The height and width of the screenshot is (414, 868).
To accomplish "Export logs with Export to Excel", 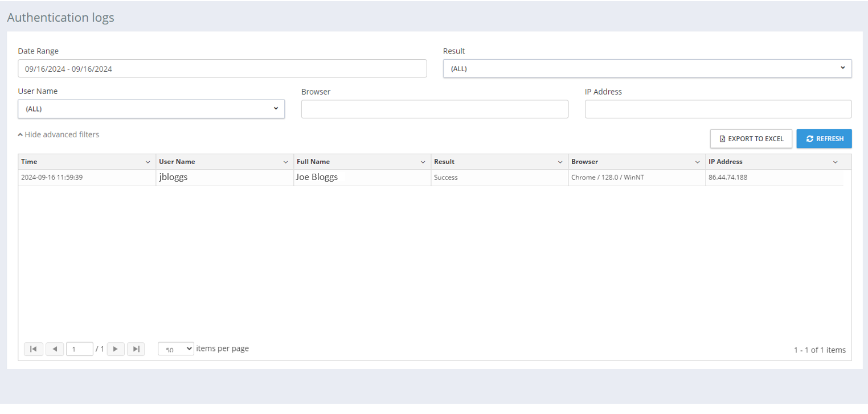I will pyautogui.click(x=751, y=139).
